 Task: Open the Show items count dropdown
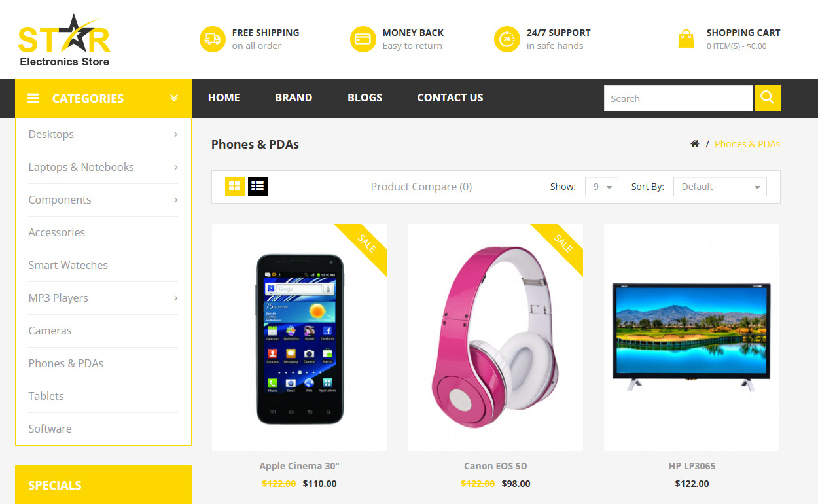(x=601, y=187)
